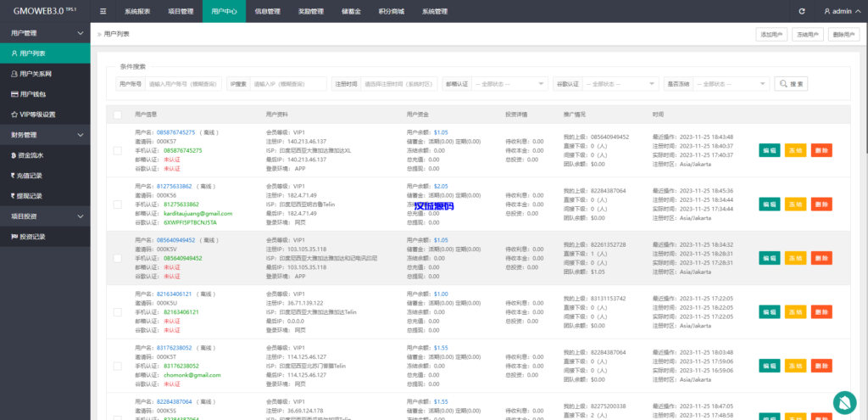Viewport: 868px width, 420px height.
Task: Click the floating green chat icon
Action: pyautogui.click(x=844, y=401)
